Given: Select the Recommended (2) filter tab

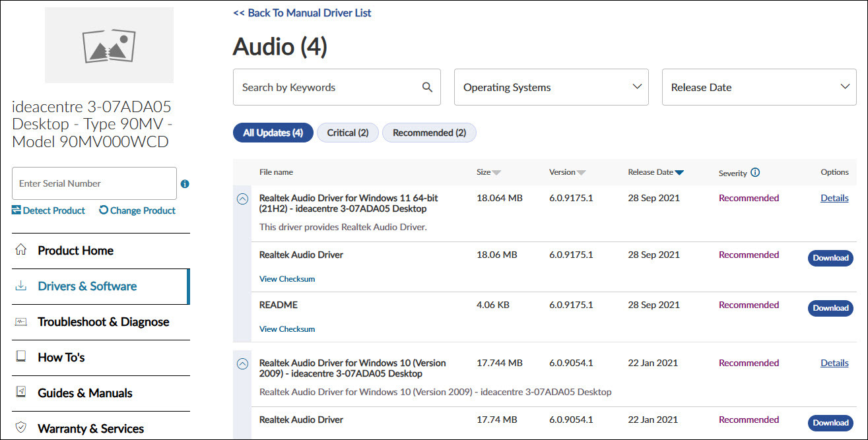Looking at the screenshot, I should click(429, 133).
